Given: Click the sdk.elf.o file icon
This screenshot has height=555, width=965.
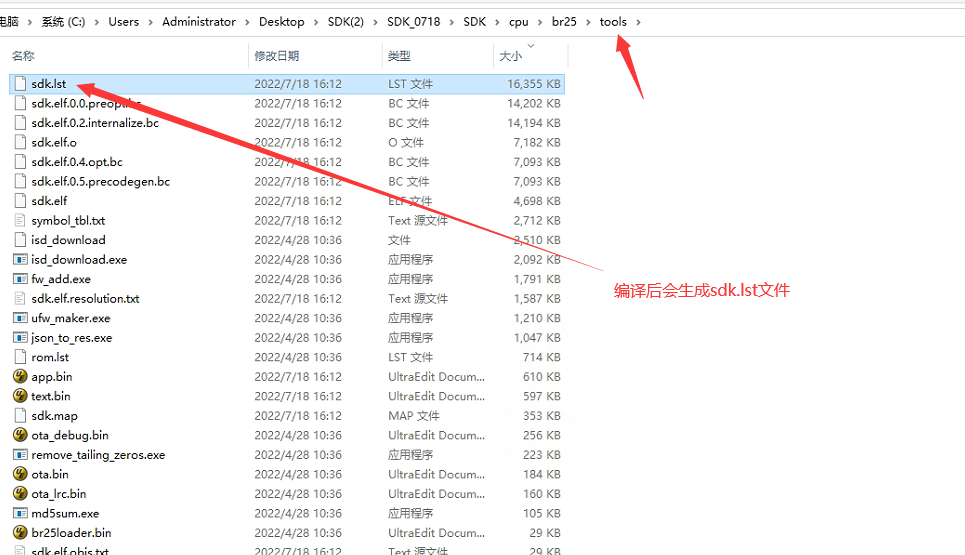Looking at the screenshot, I should click(x=20, y=142).
